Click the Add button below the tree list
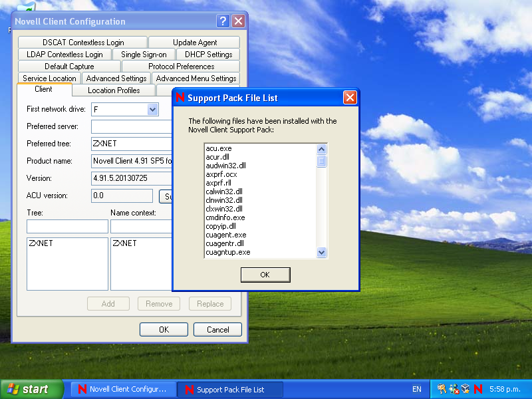The height and width of the screenshot is (399, 532). [108, 304]
